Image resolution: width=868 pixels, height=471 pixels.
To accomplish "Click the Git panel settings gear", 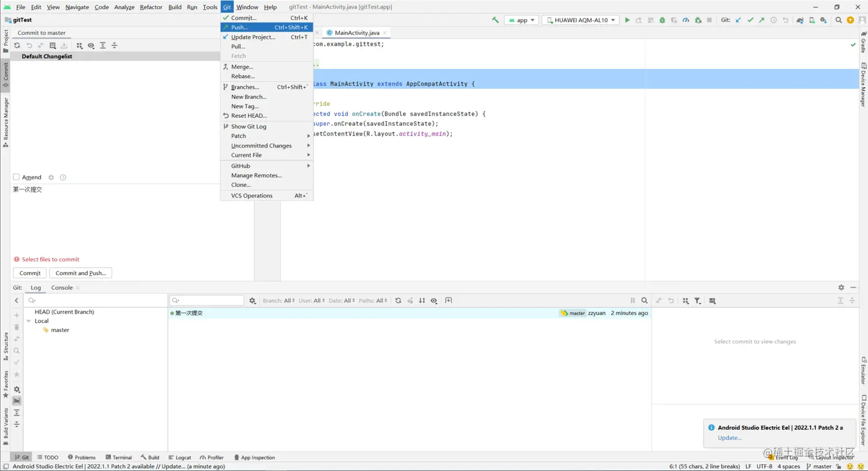I will click(841, 287).
